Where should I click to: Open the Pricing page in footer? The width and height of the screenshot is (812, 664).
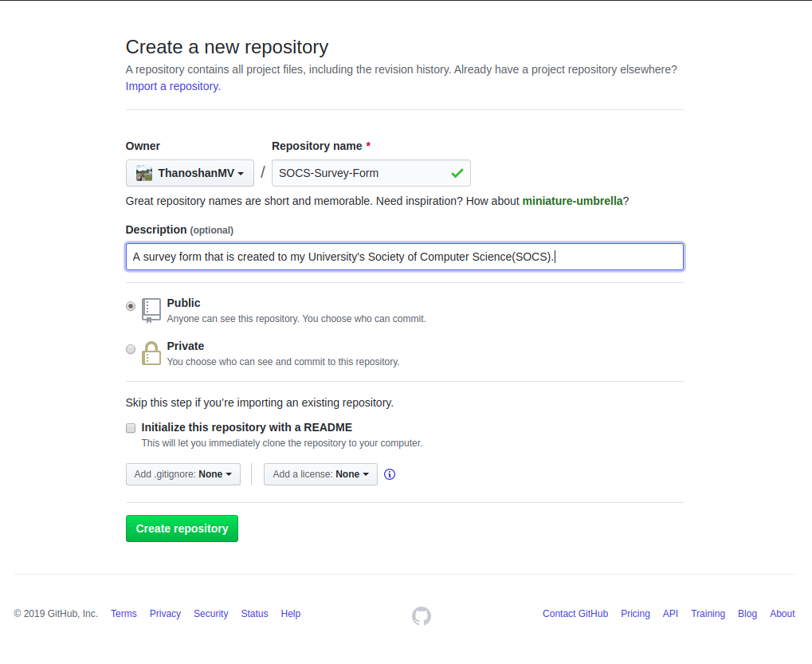[x=635, y=614]
